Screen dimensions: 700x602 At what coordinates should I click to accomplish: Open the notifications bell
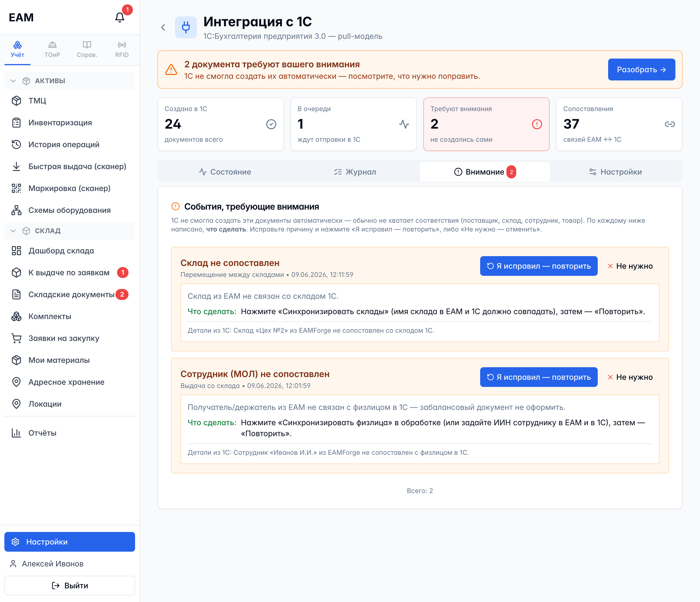click(x=119, y=17)
